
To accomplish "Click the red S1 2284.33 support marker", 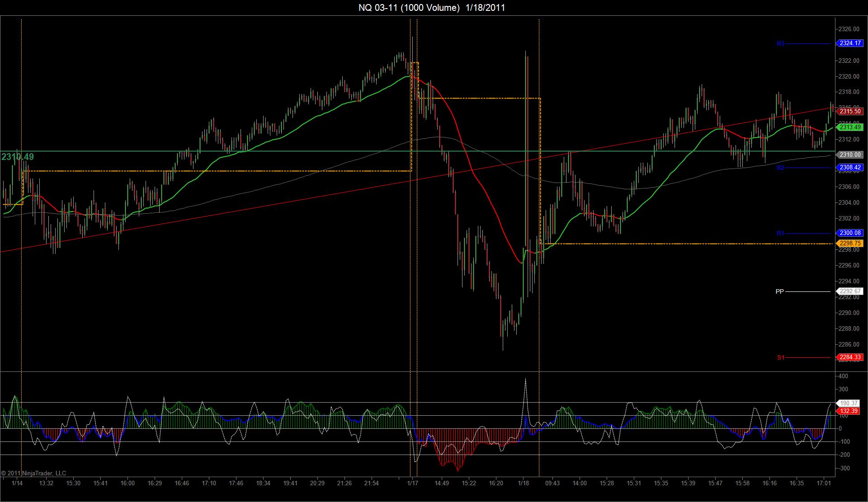I will click(850, 357).
